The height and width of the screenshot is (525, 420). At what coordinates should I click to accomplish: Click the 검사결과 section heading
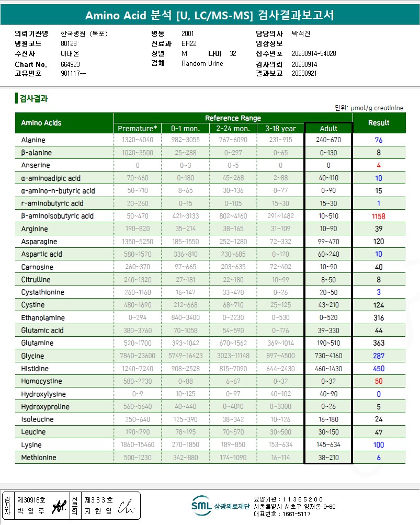pos(33,98)
